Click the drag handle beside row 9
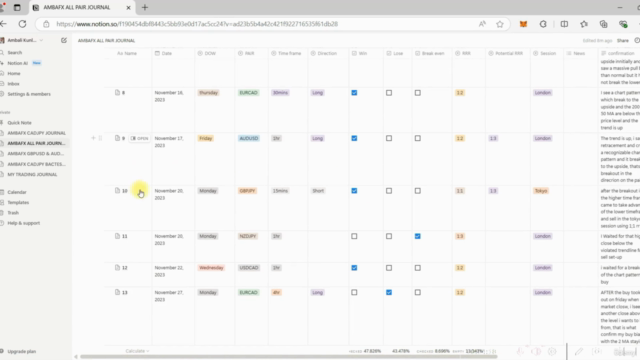The image size is (640, 360). click(100, 138)
